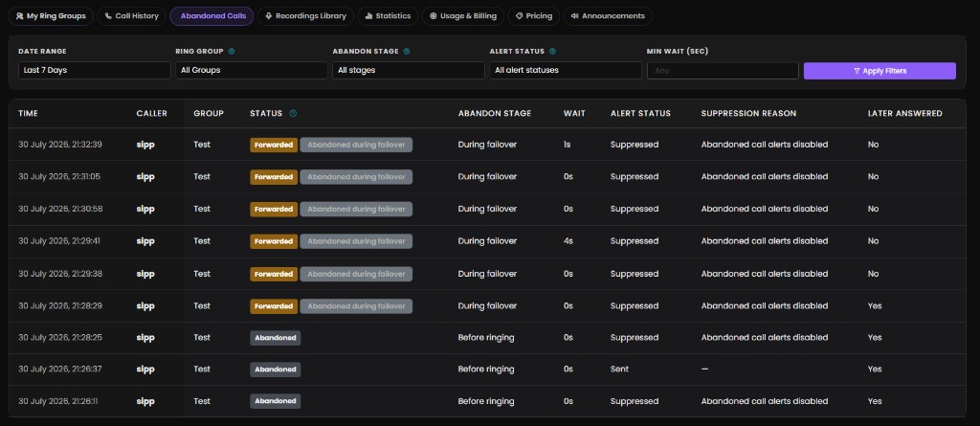Open the Date Range dropdown
The image size is (980, 426).
(x=95, y=71)
